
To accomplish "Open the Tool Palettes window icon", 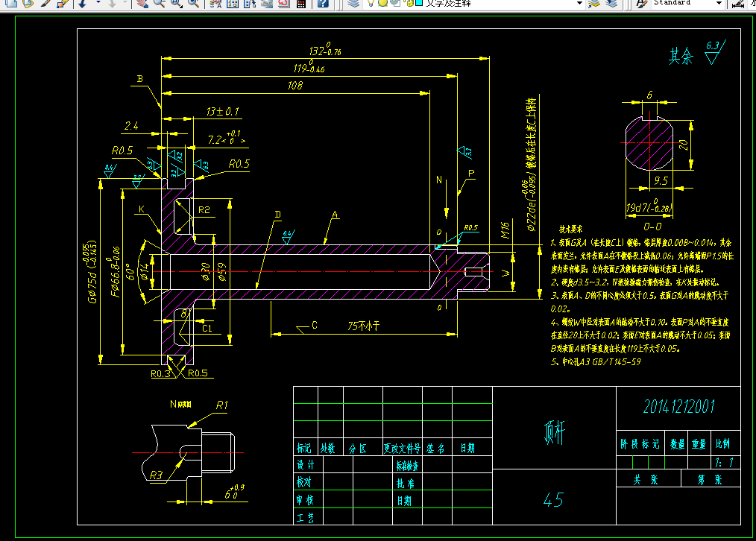I will [x=250, y=3].
